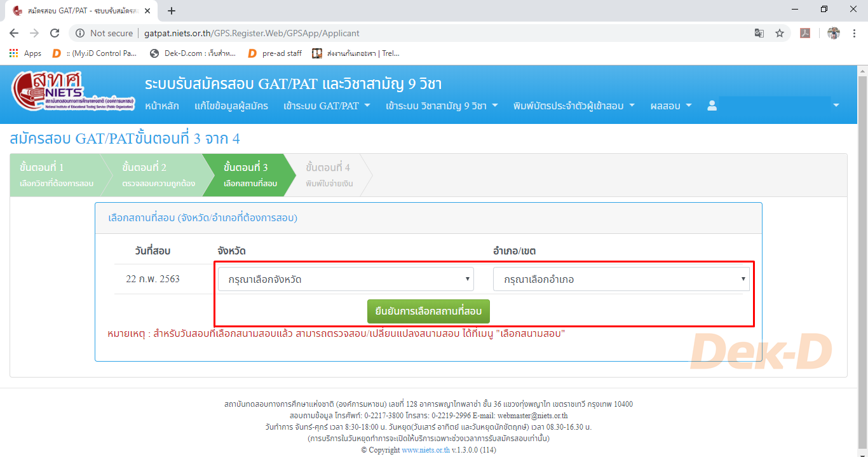Expand the ผลสอบ navigation dropdown
Viewport: 868px width, 457px height.
(x=670, y=106)
